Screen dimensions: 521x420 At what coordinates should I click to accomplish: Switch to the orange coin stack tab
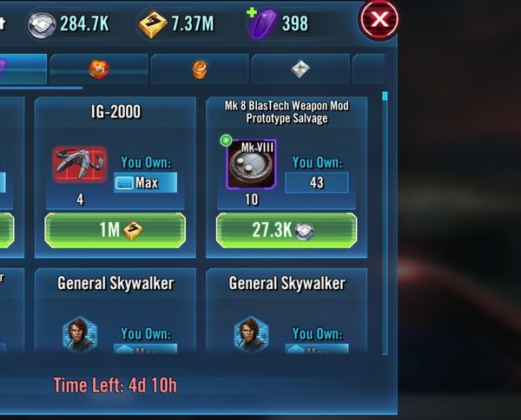[200, 69]
